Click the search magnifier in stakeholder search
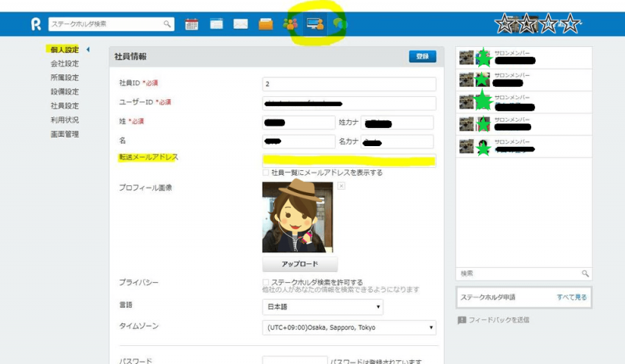Screen dimensions: 625x364 point(167,24)
